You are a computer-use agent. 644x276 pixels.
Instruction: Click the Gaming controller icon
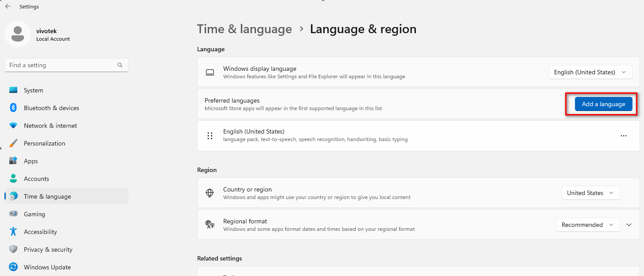click(x=13, y=214)
